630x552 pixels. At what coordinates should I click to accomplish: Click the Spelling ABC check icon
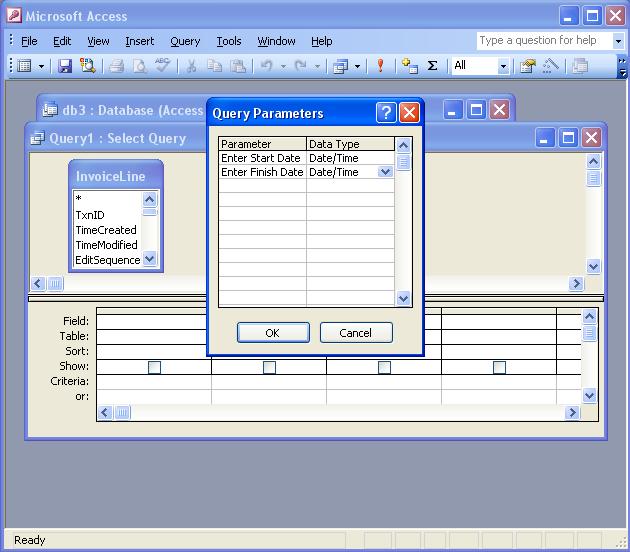(163, 65)
